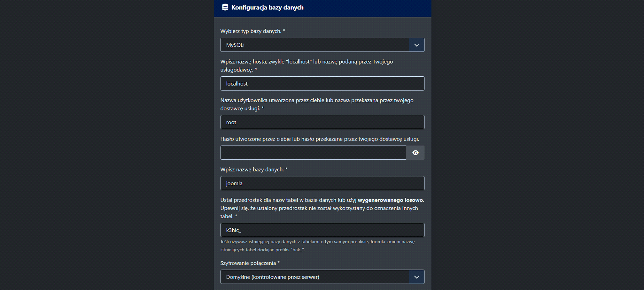Viewport: 644px width, 290px height.
Task: Click the 'Hasło utworzone przez ciebie' label
Action: (x=319, y=139)
